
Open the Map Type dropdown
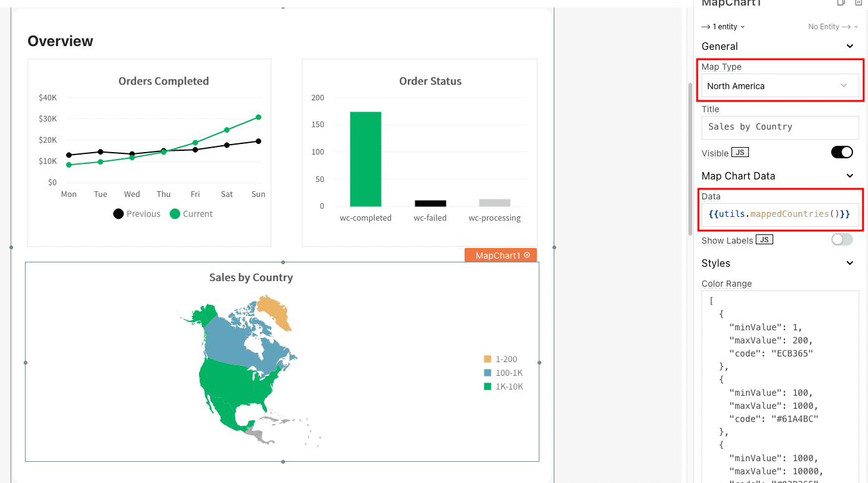(779, 86)
